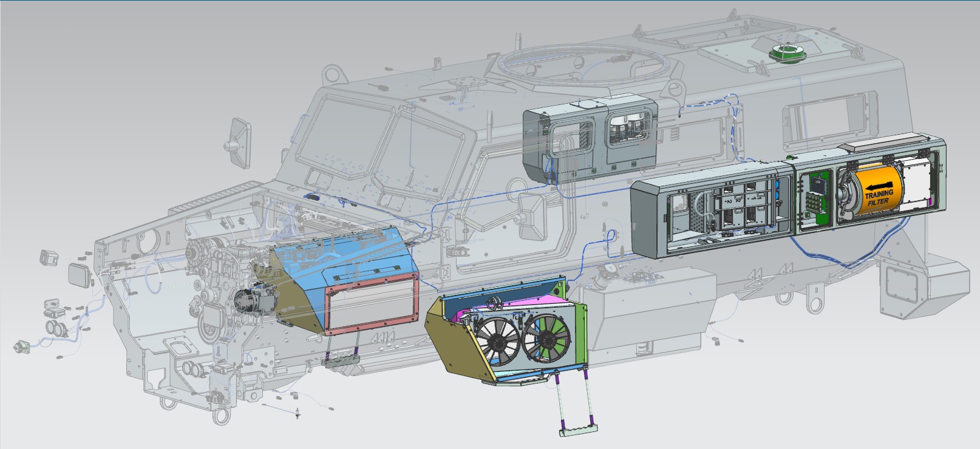Select the upper gray HVAC box
This screenshot has width=980, height=449.
coord(589,135)
